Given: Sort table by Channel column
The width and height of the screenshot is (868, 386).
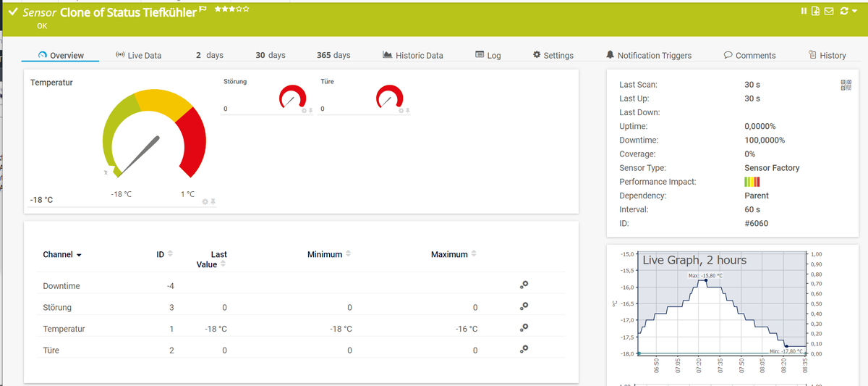Looking at the screenshot, I should pyautogui.click(x=62, y=255).
